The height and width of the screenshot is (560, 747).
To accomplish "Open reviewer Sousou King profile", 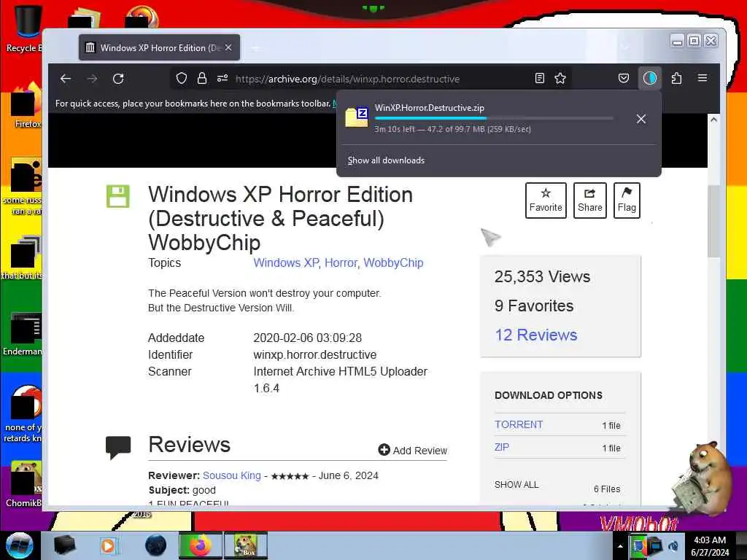I will tap(231, 475).
